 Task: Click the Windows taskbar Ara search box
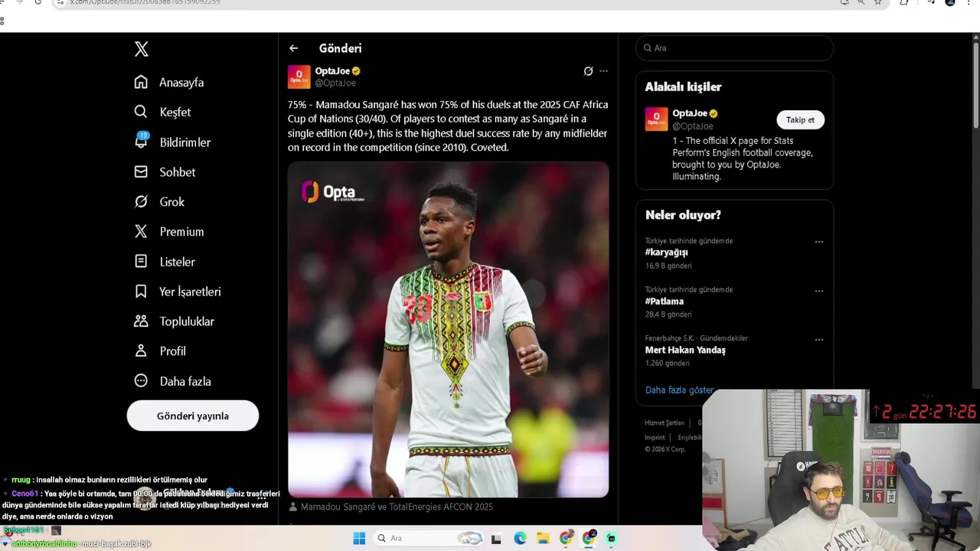[429, 538]
